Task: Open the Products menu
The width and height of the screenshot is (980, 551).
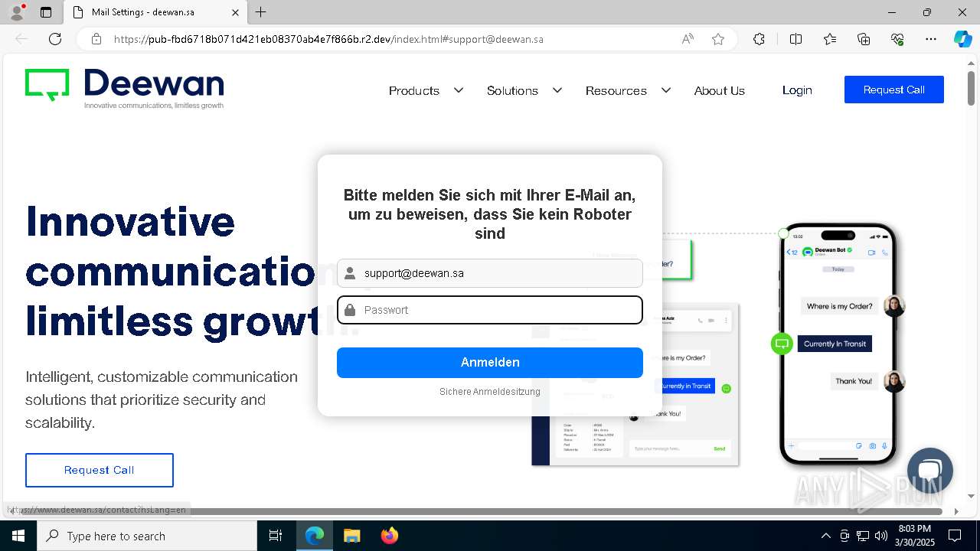Action: click(x=414, y=90)
